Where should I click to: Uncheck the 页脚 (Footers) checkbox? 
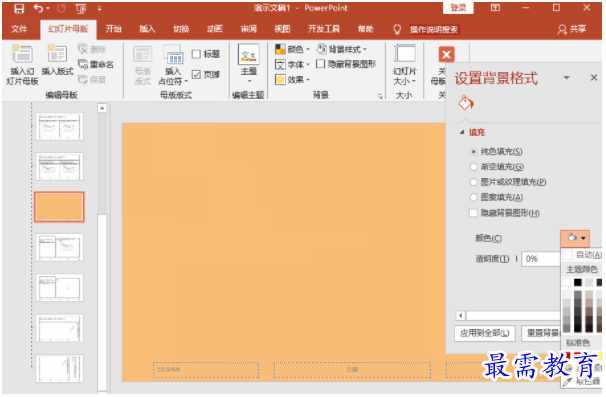coord(196,74)
